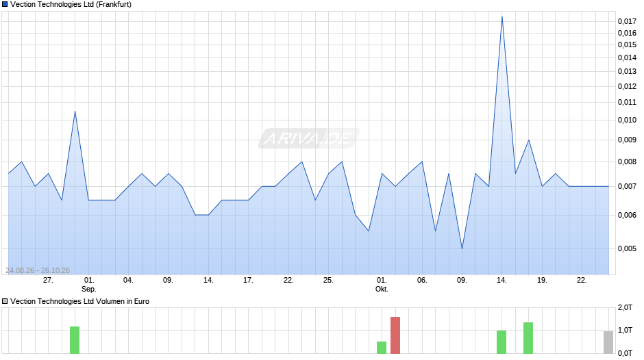Click the price peak on the 14. Okt.
The height and width of the screenshot is (360, 644).
coord(502,17)
